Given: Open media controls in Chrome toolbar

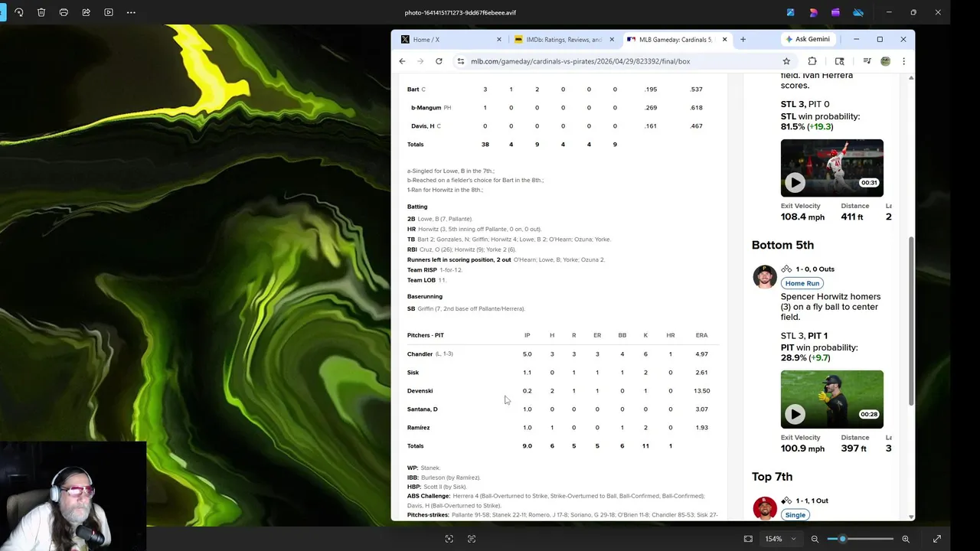Looking at the screenshot, I should [867, 61].
